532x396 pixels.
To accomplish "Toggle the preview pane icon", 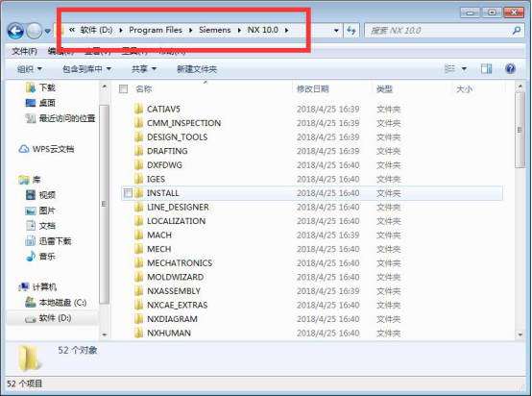I will tap(486, 69).
